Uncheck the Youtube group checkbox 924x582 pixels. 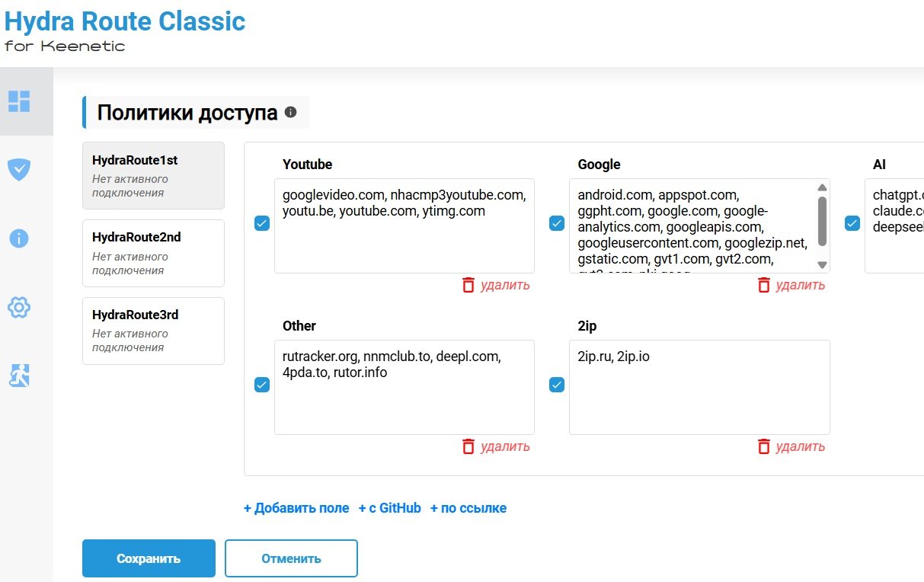262,223
